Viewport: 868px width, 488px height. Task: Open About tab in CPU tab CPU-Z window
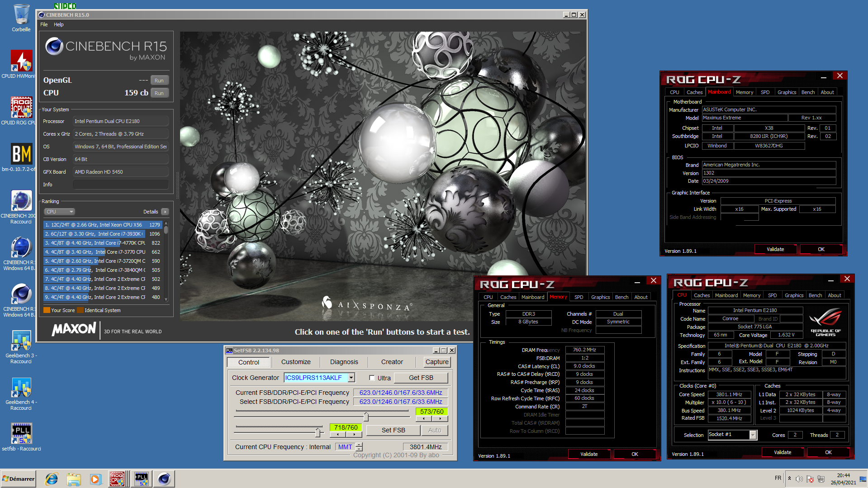click(x=835, y=295)
